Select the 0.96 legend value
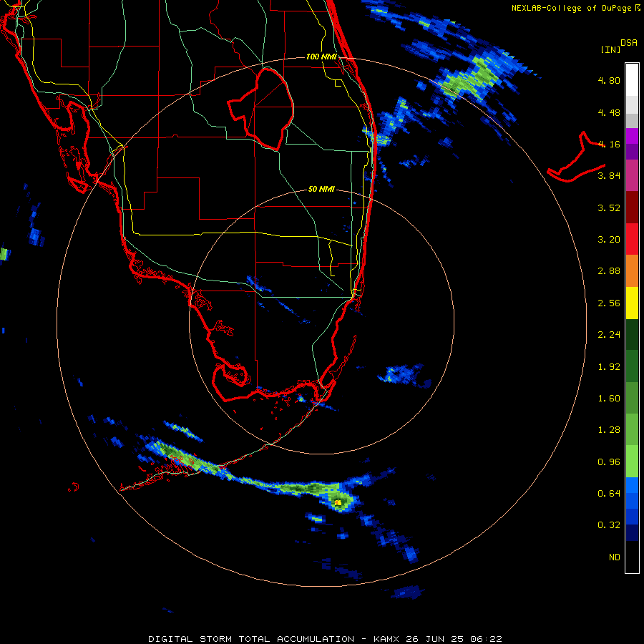 click(609, 462)
